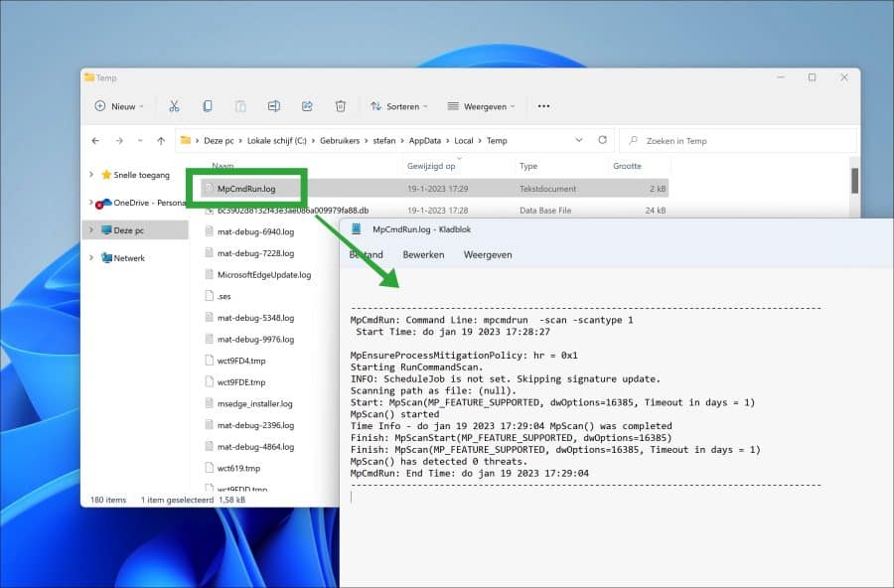Screen dimensions: 894x588
Task: Click the "Starting RunCommandScan." log line
Action: pos(417,367)
